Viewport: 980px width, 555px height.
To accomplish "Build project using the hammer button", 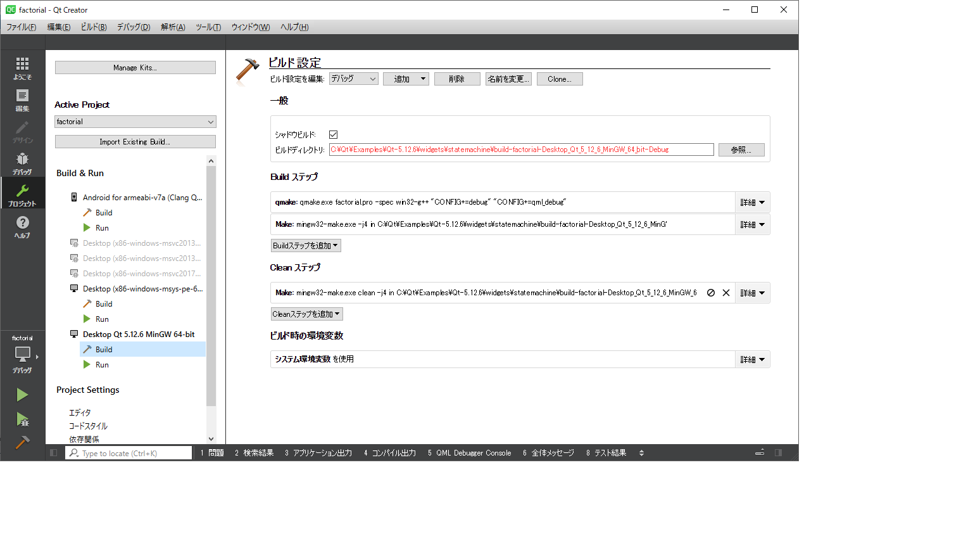I will 22,442.
